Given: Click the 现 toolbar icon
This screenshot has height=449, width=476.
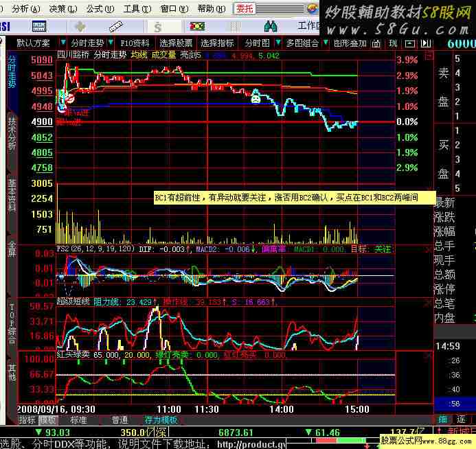Looking at the screenshot, I should tap(393, 43).
